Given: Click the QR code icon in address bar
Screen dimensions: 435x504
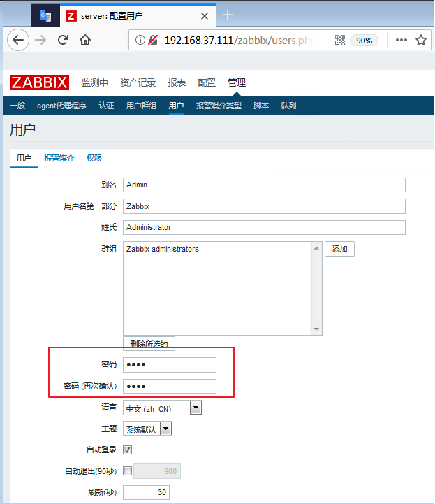Looking at the screenshot, I should [340, 40].
